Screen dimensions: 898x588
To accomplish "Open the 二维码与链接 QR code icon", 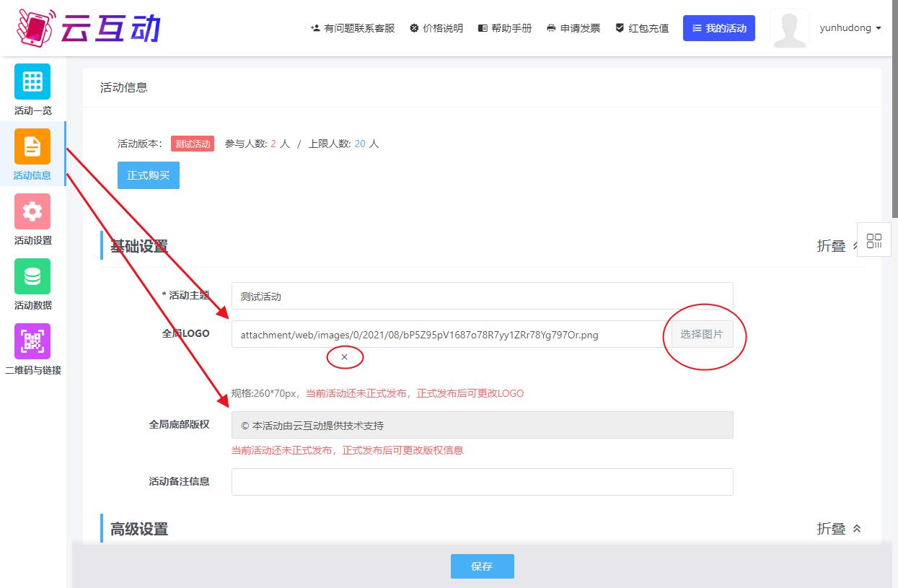I will click(x=32, y=341).
